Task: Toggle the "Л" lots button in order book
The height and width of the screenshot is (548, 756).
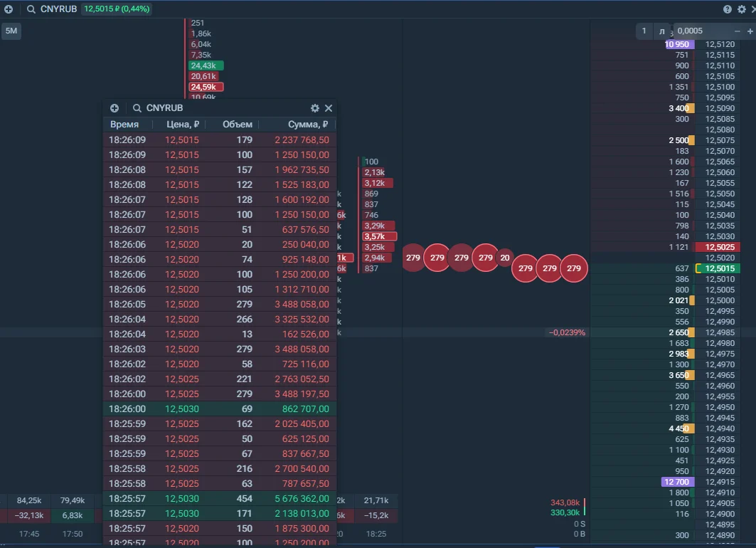Action: point(662,31)
